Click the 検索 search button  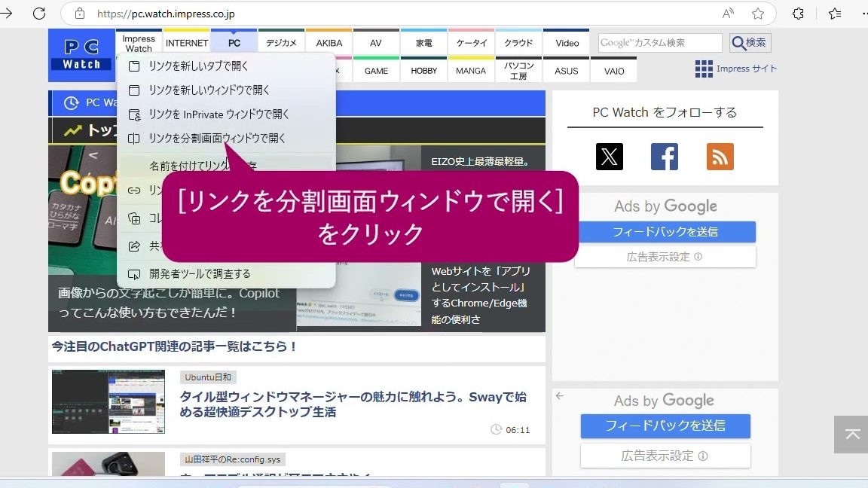[750, 43]
